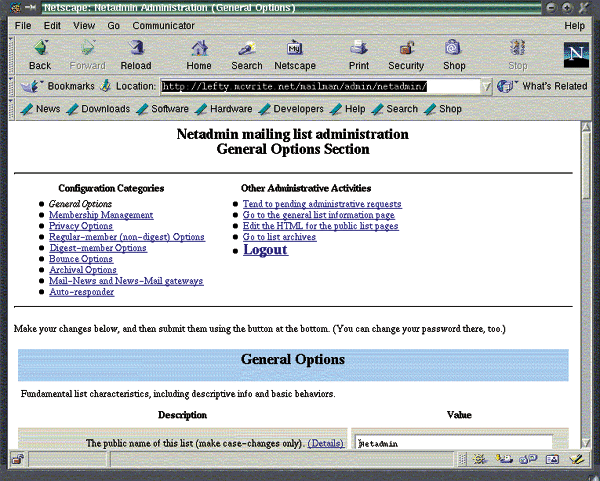Open the View menu
Screen dimensions: 600x481
[x=84, y=25]
